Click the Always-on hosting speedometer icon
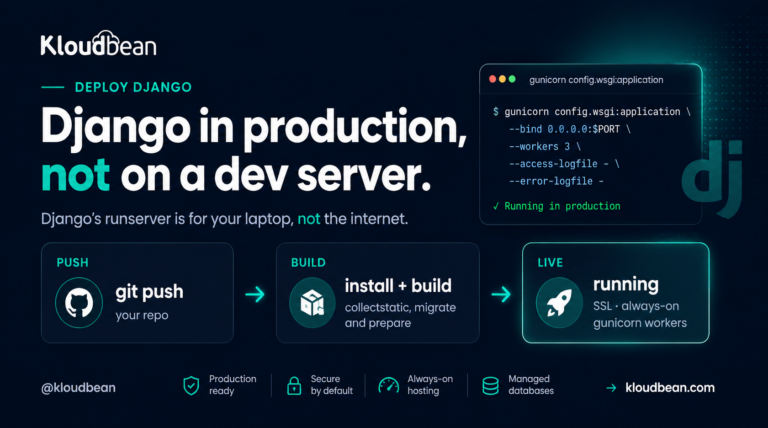The width and height of the screenshot is (768, 428). 389,385
